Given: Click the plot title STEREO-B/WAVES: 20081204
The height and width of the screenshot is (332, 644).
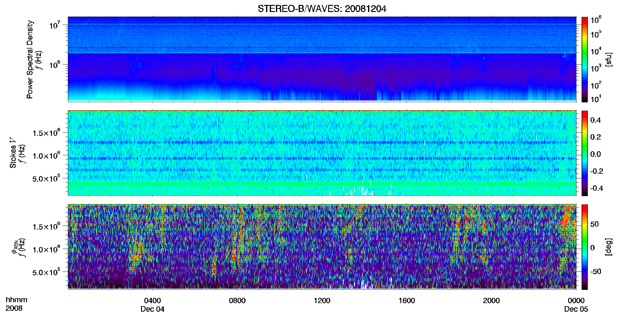Looking at the screenshot, I should (x=322, y=9).
